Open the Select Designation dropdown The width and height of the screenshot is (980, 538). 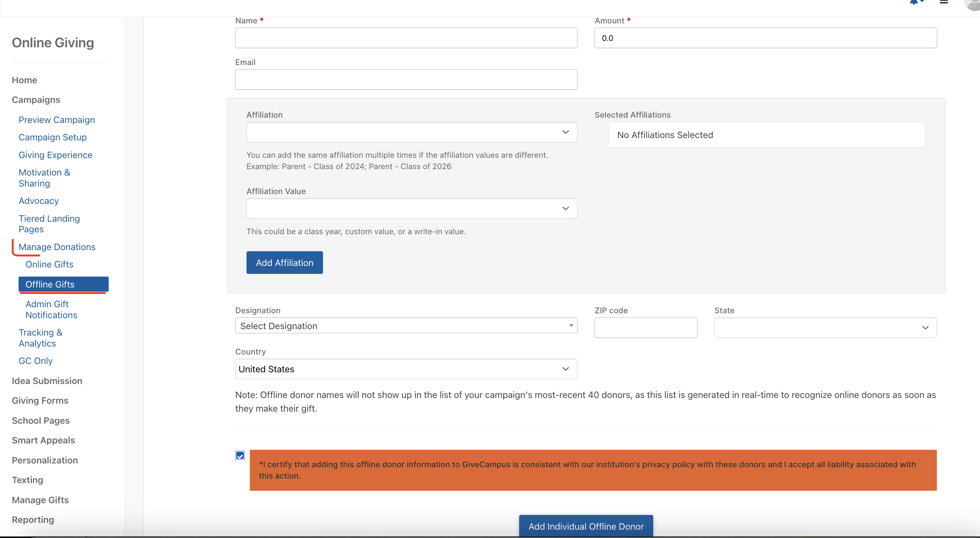click(x=406, y=326)
